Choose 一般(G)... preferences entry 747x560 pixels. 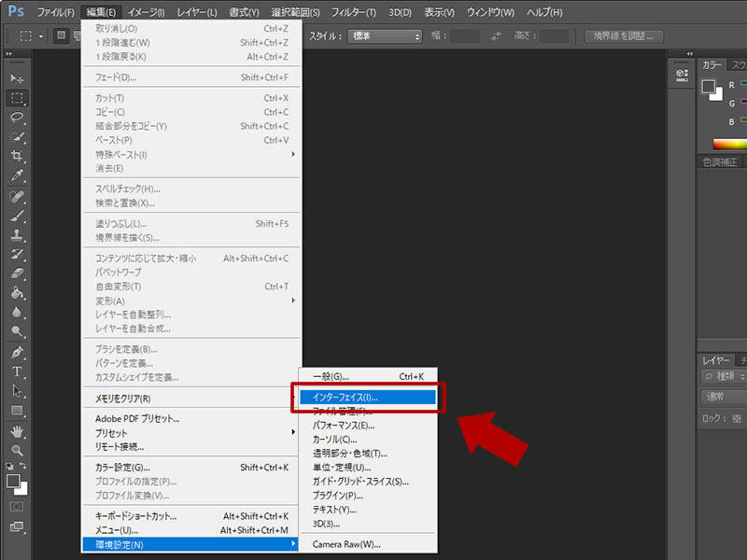click(368, 376)
